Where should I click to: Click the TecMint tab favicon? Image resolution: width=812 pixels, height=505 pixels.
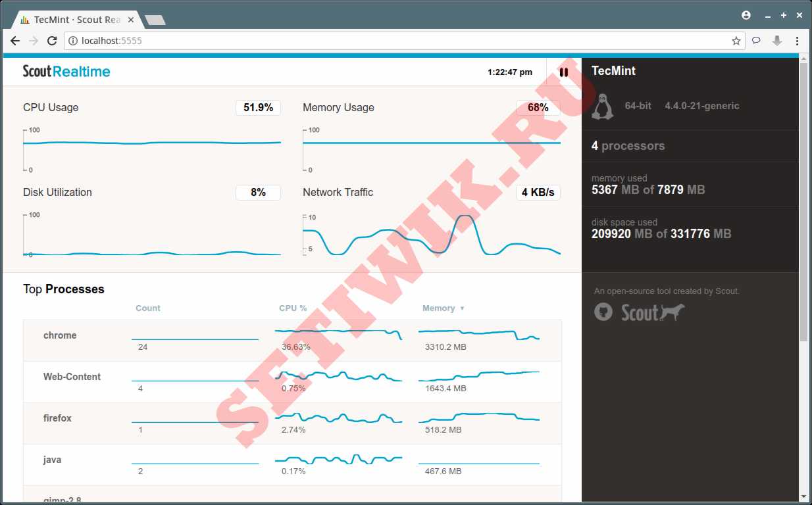pyautogui.click(x=25, y=19)
